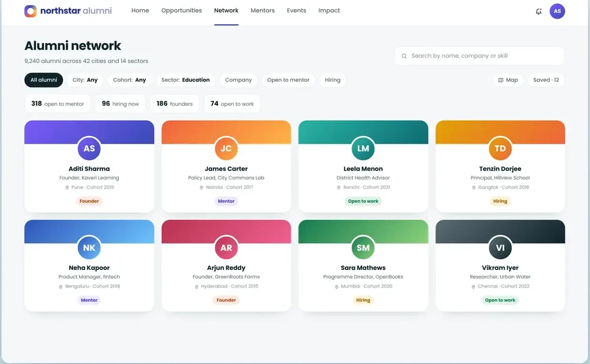
Task: Click Tenzin Dorjee's TD avatar circle
Action: pyautogui.click(x=500, y=148)
